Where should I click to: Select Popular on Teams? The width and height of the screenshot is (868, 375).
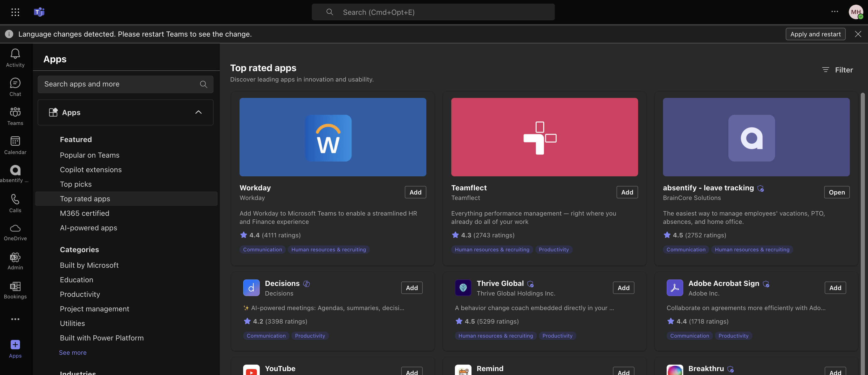pyautogui.click(x=90, y=155)
